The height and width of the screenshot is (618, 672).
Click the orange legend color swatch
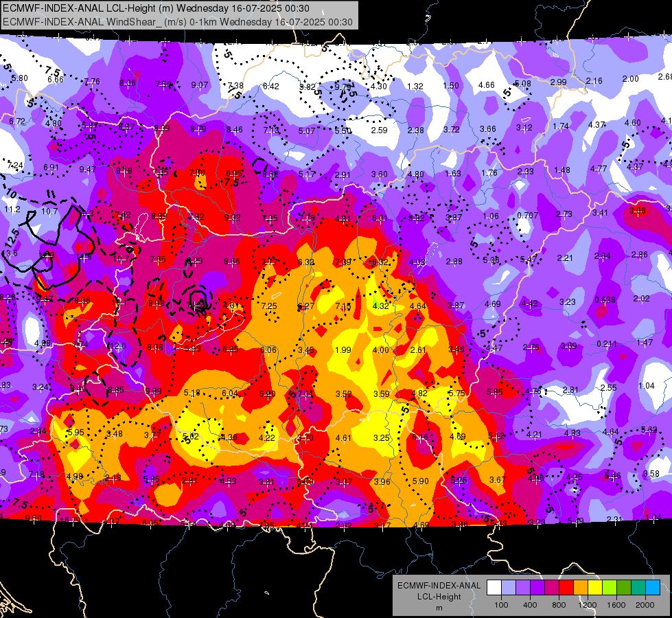point(581,588)
